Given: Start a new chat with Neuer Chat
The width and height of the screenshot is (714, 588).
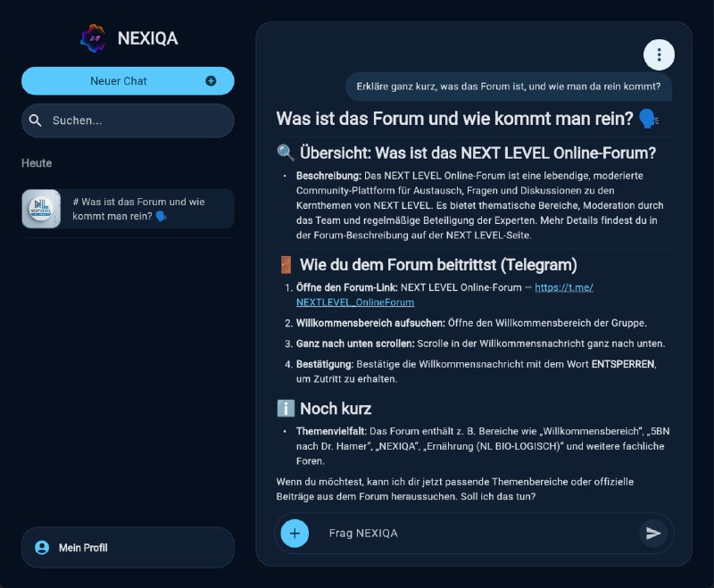Looking at the screenshot, I should point(128,81).
